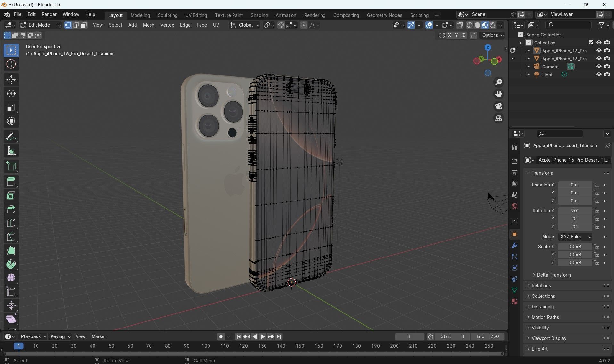Image resolution: width=614 pixels, height=364 pixels.
Task: Open the timeline Marker menu
Action: point(99,336)
